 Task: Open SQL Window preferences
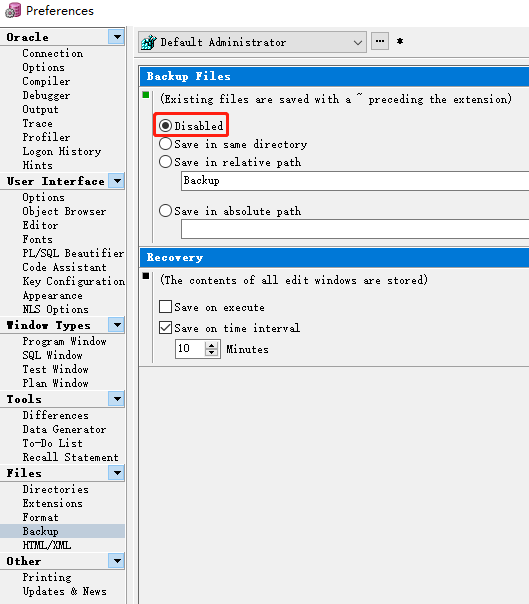point(52,355)
